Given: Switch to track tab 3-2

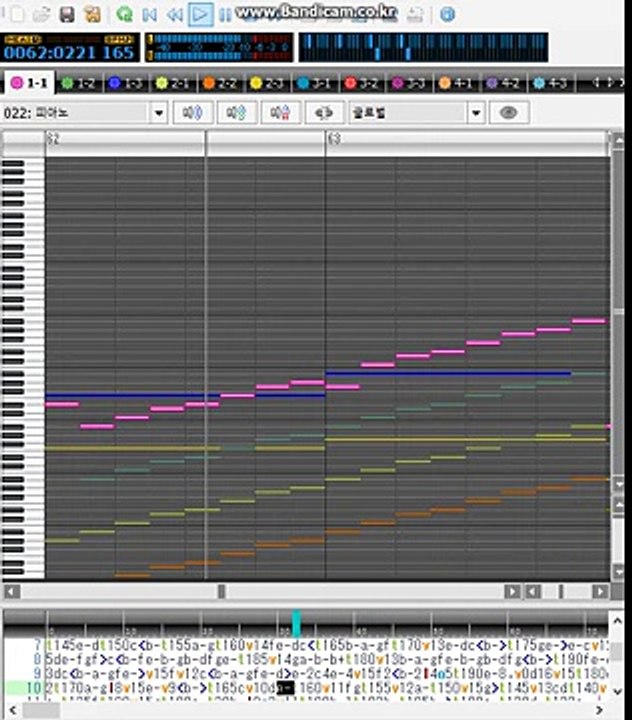Looking at the screenshot, I should [362, 83].
